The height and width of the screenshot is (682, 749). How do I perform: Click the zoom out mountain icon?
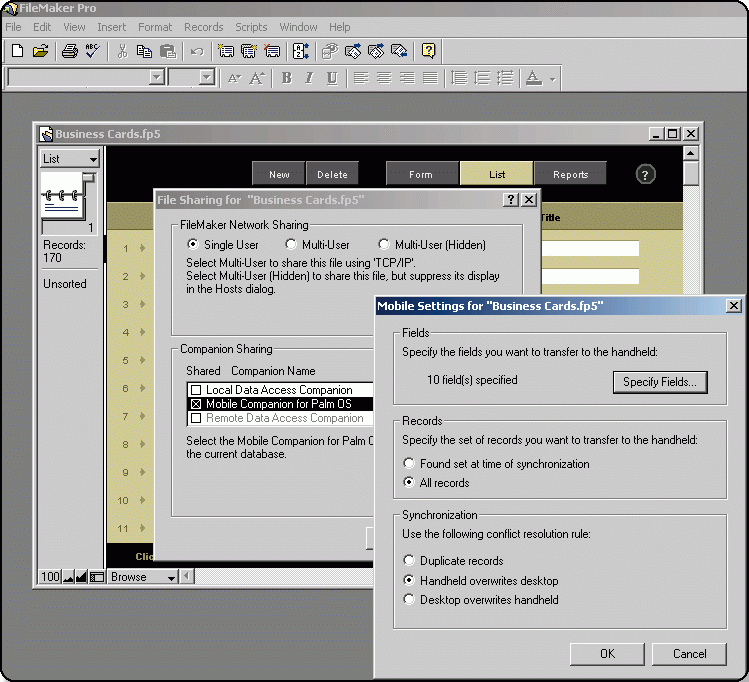click(x=68, y=577)
